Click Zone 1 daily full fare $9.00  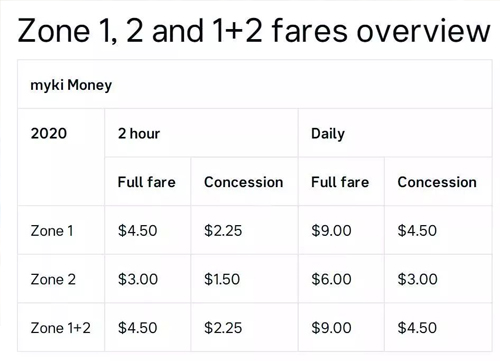pos(331,231)
